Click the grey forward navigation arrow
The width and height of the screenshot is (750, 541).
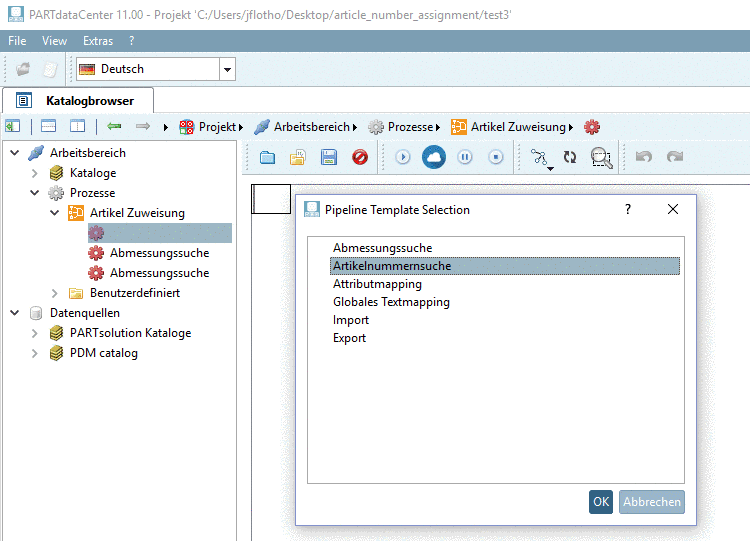click(143, 126)
